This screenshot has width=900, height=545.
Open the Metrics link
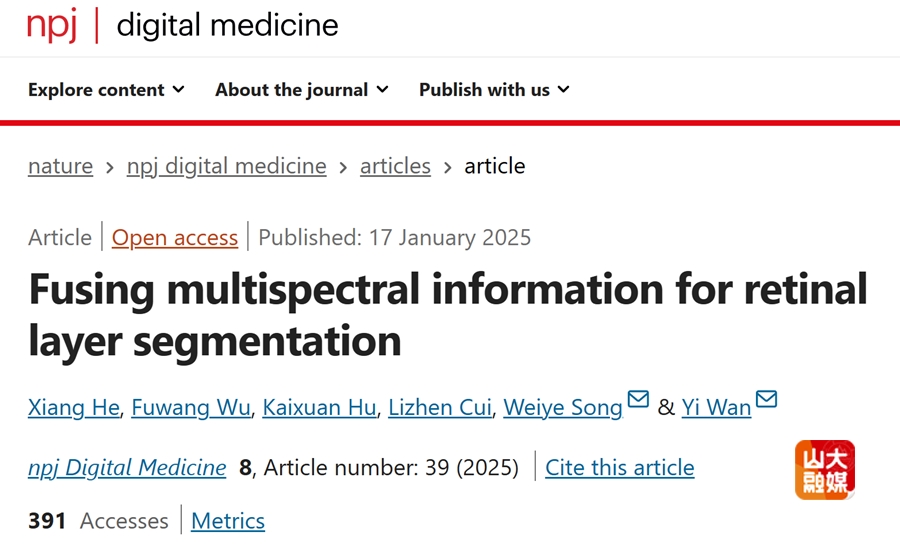(228, 521)
